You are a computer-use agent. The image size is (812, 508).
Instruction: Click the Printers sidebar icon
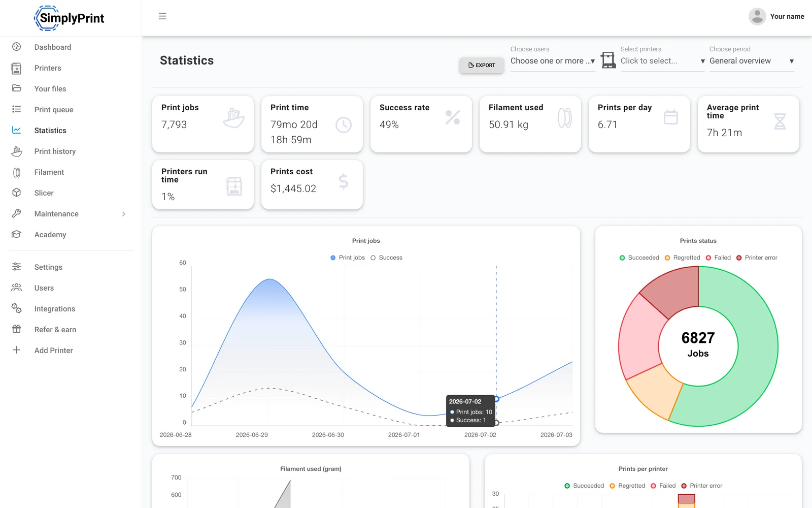point(17,68)
